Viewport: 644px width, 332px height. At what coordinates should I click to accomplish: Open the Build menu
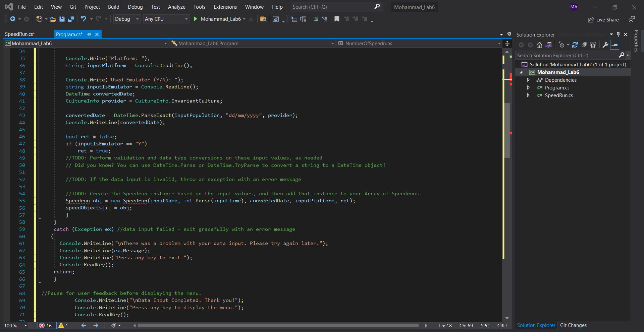point(113,7)
